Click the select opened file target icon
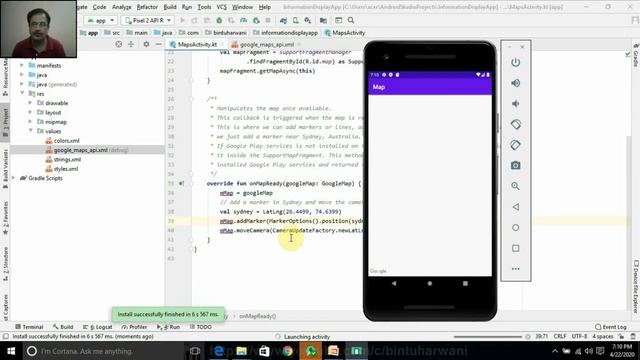Image resolution: width=640 pixels, height=360 pixels. coord(118,44)
